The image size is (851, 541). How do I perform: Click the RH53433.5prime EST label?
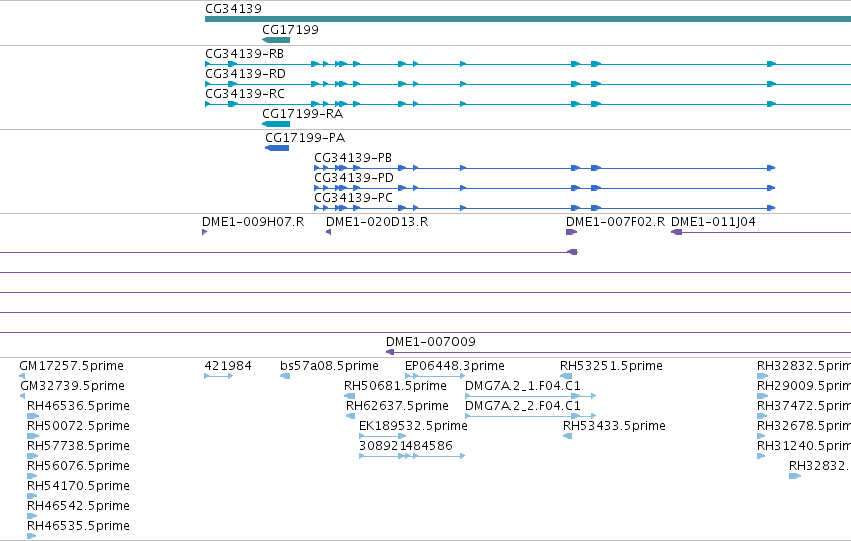coord(614,426)
